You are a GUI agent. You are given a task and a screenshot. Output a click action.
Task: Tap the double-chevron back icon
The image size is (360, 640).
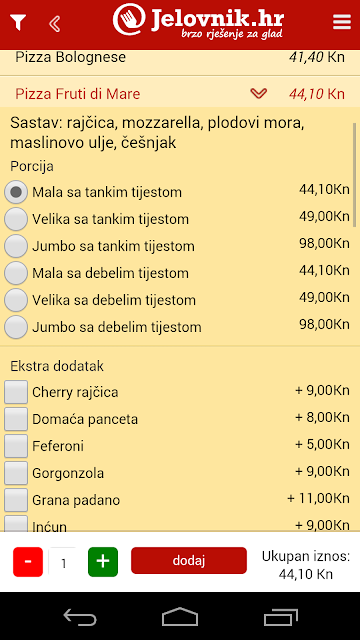tap(54, 24)
